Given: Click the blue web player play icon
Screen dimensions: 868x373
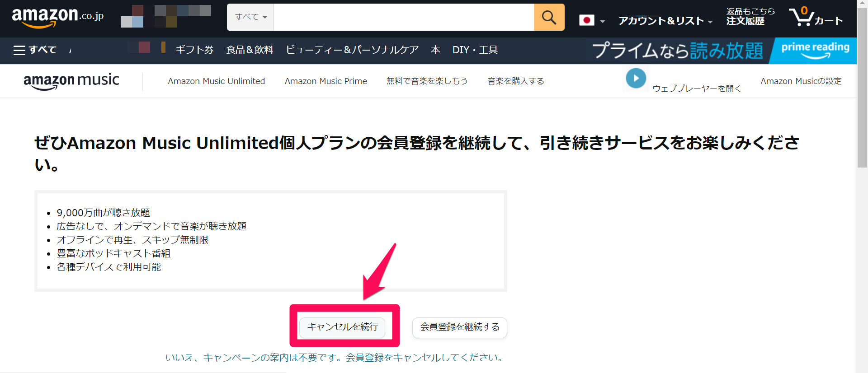Looking at the screenshot, I should click(636, 78).
